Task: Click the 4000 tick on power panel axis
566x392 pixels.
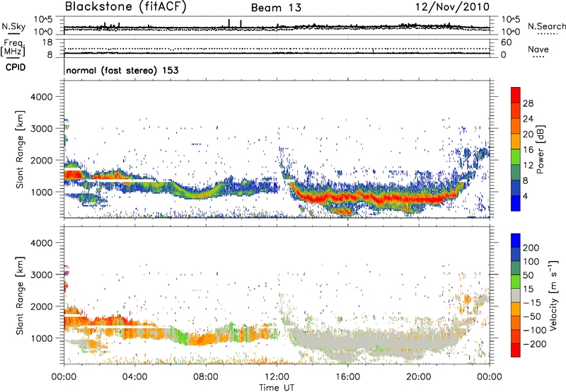Action: click(41, 97)
